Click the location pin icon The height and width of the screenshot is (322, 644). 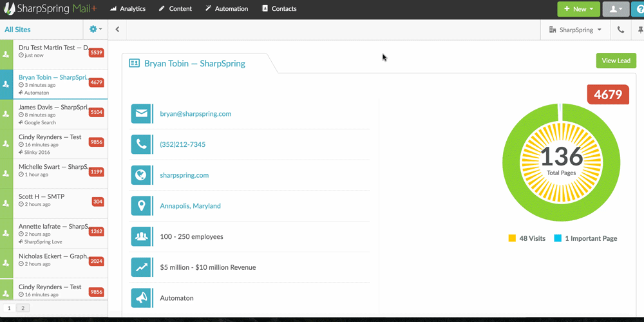[140, 206]
